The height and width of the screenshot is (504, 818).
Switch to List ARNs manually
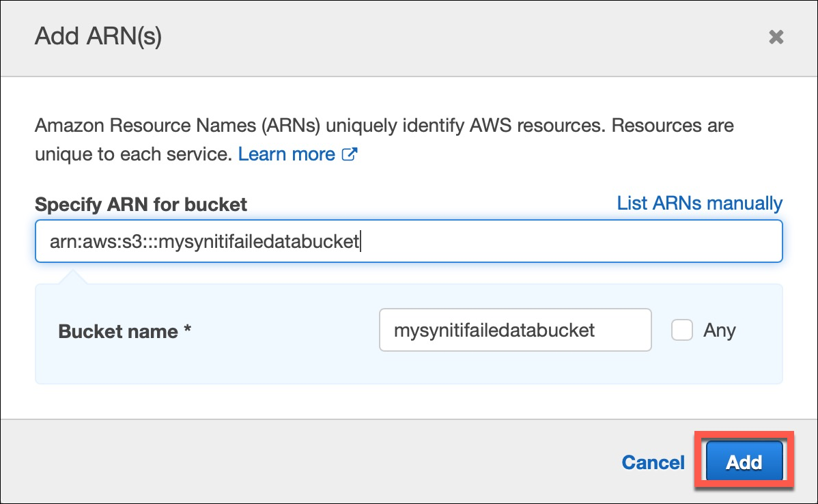(x=700, y=203)
